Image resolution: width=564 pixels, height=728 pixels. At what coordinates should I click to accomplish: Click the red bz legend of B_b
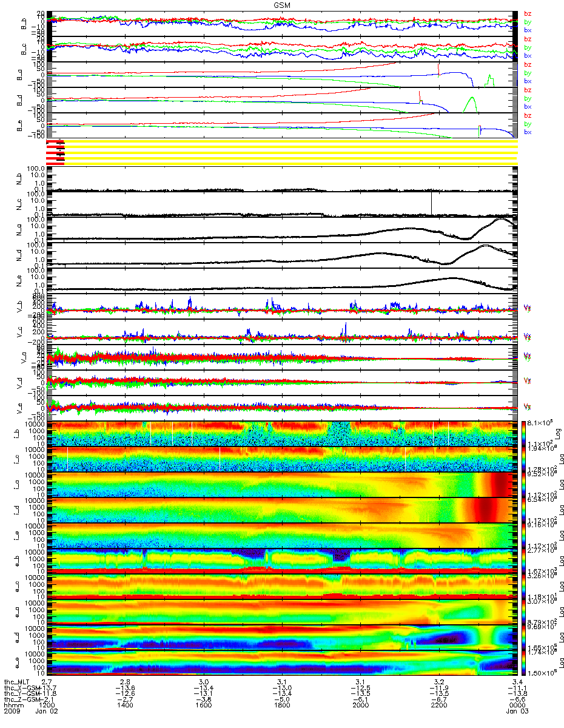click(528, 13)
